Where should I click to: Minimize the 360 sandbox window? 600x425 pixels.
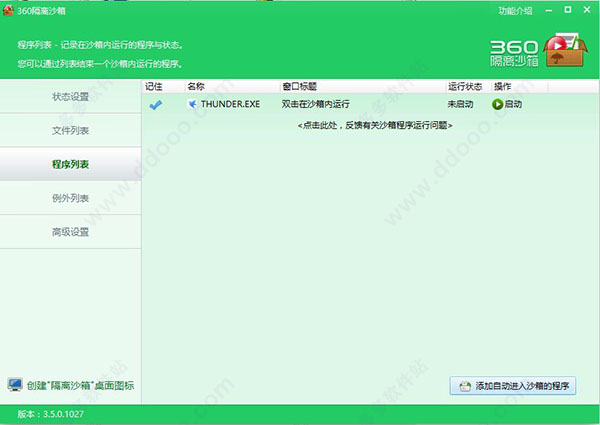pyautogui.click(x=549, y=10)
